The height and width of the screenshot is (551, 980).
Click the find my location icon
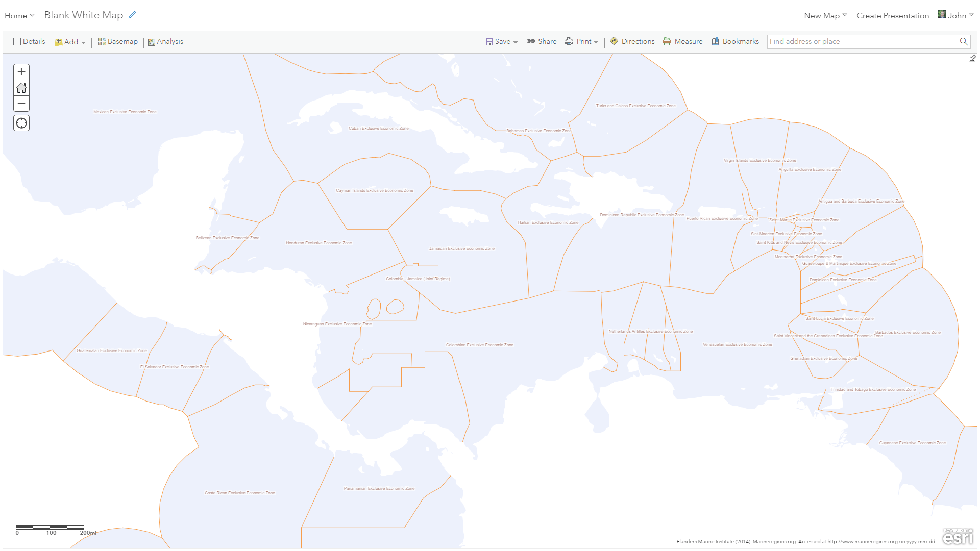pos(21,123)
